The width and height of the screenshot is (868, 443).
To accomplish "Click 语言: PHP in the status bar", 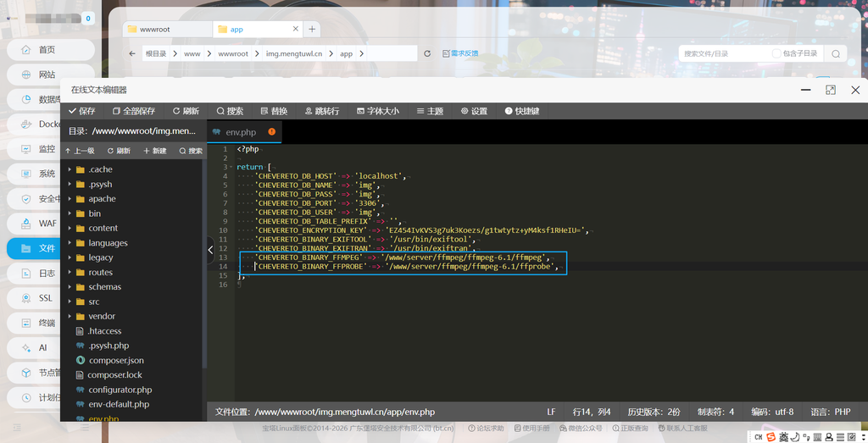I will [831, 412].
